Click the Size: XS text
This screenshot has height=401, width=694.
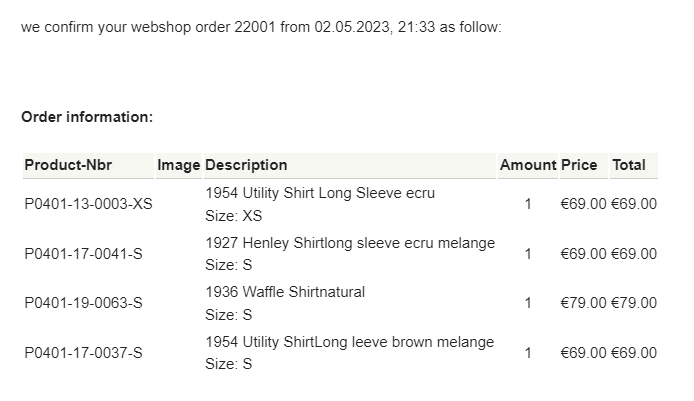(234, 216)
